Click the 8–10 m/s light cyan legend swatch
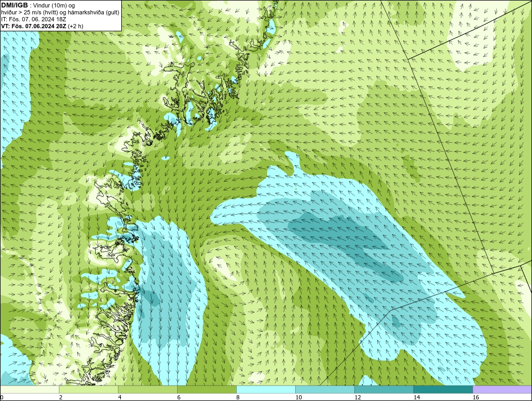532x401 pixels. point(266,389)
